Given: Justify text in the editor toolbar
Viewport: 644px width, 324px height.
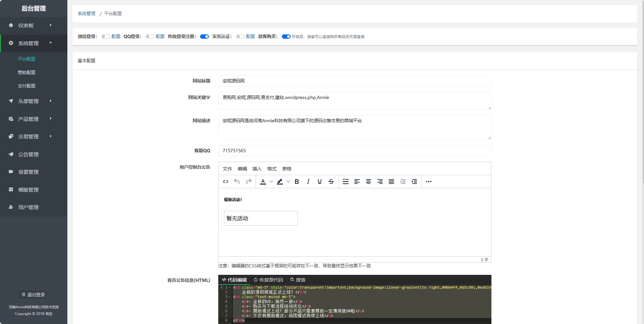Looking at the screenshot, I should (391, 182).
